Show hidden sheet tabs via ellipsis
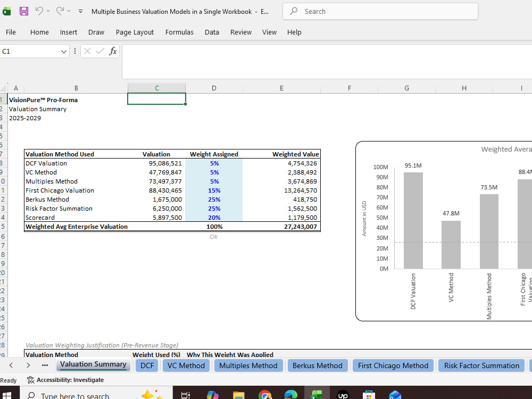Viewport: 532px width, 399px height. [45, 365]
